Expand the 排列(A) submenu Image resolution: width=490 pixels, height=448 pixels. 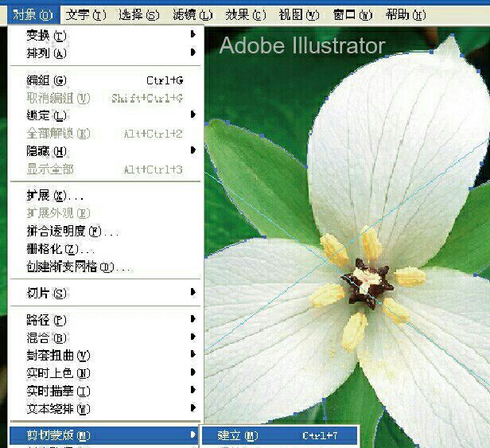coord(106,53)
